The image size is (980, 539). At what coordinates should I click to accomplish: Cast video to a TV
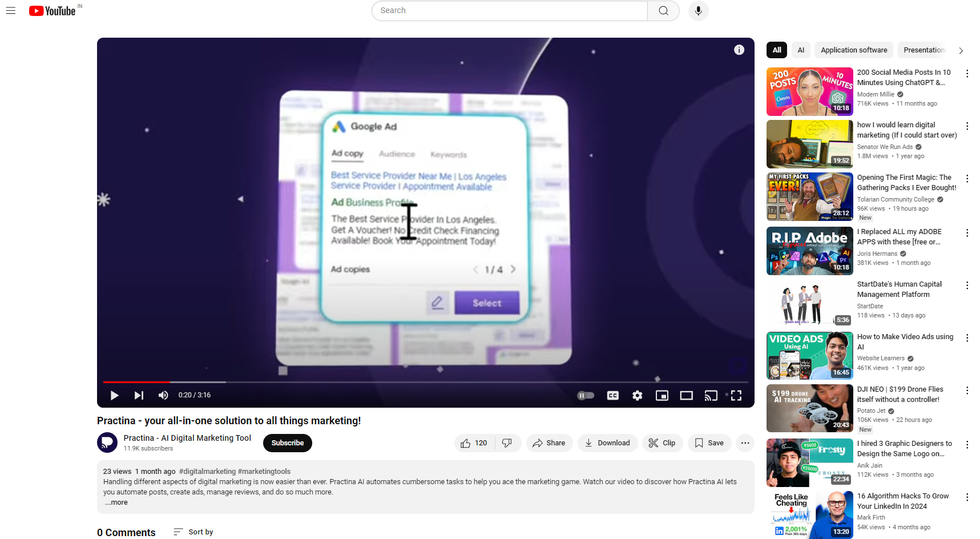(x=711, y=395)
